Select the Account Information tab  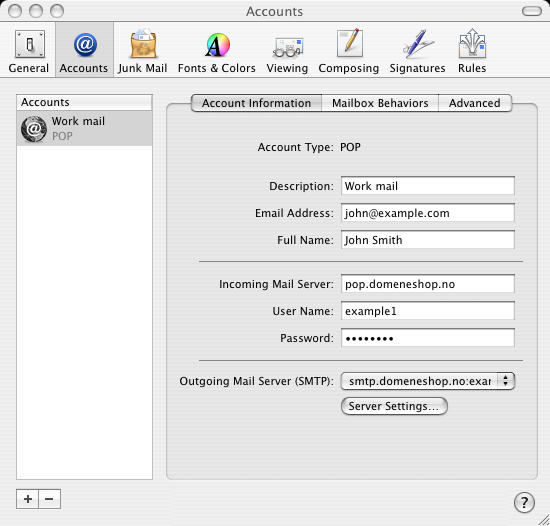coord(256,103)
